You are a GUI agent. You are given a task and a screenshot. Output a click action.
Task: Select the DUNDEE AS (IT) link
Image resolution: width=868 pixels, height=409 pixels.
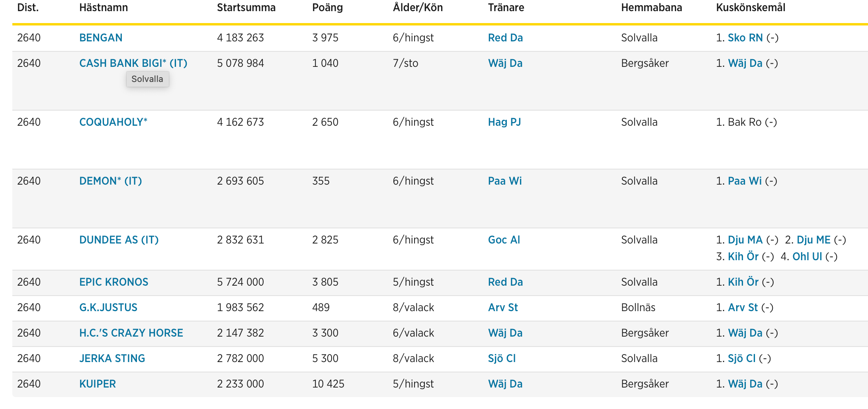point(119,240)
